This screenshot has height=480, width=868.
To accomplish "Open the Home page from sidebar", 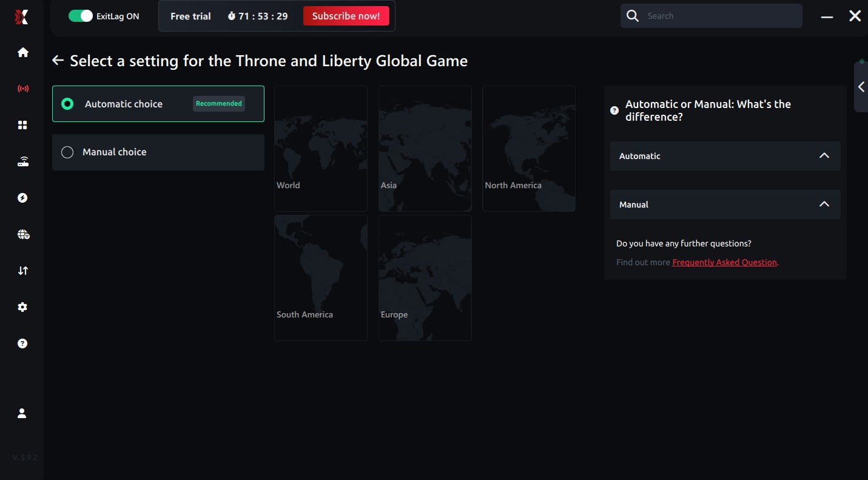I will click(x=23, y=52).
